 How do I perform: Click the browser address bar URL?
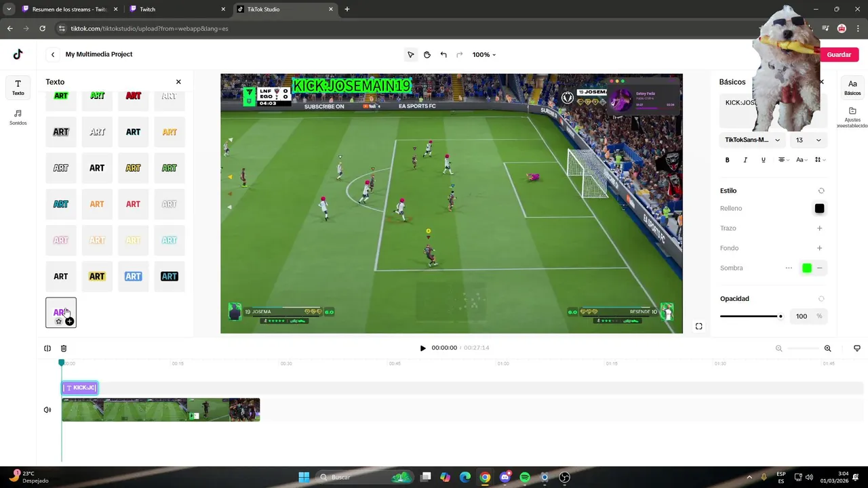pos(149,28)
